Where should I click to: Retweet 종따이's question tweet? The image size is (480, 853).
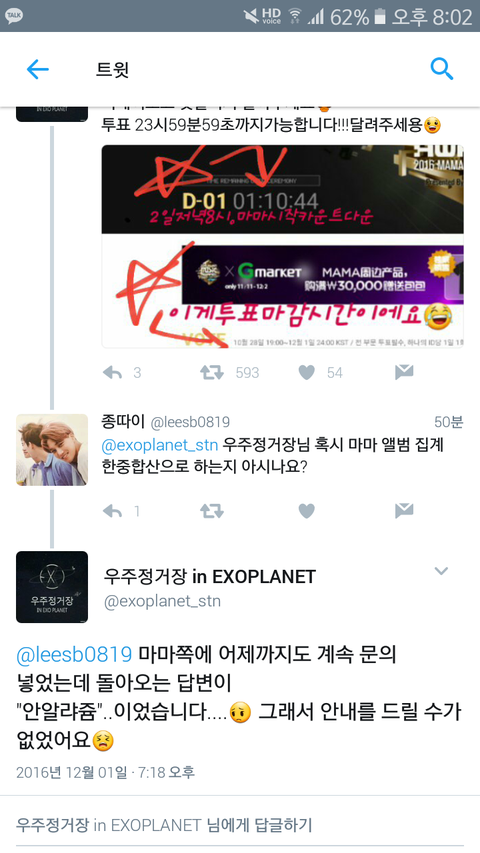[x=212, y=511]
